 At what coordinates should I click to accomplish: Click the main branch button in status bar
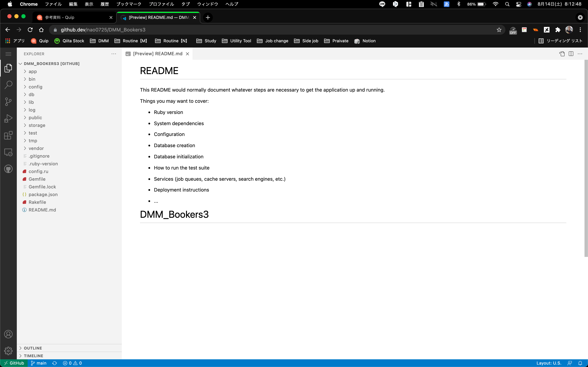point(39,363)
